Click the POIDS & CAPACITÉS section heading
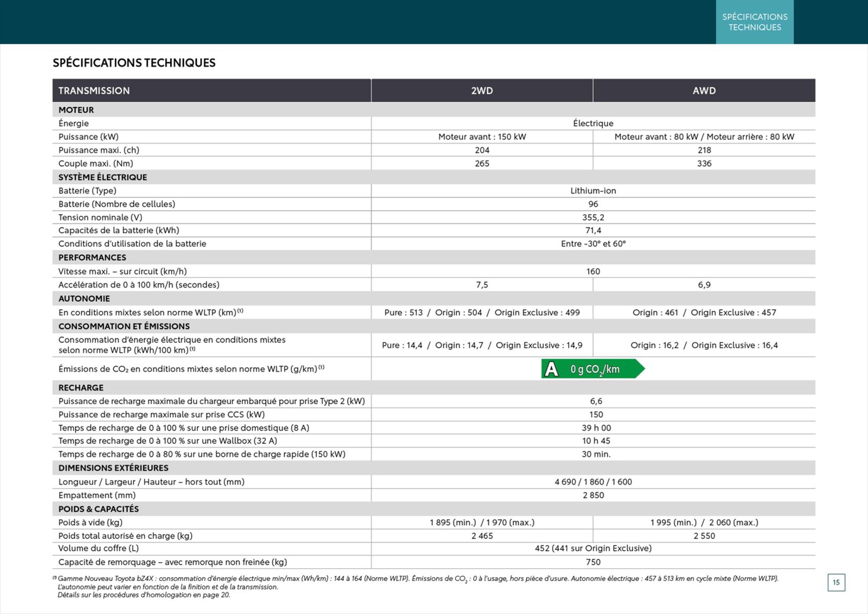Image resolution: width=868 pixels, height=614 pixels. coord(98,509)
